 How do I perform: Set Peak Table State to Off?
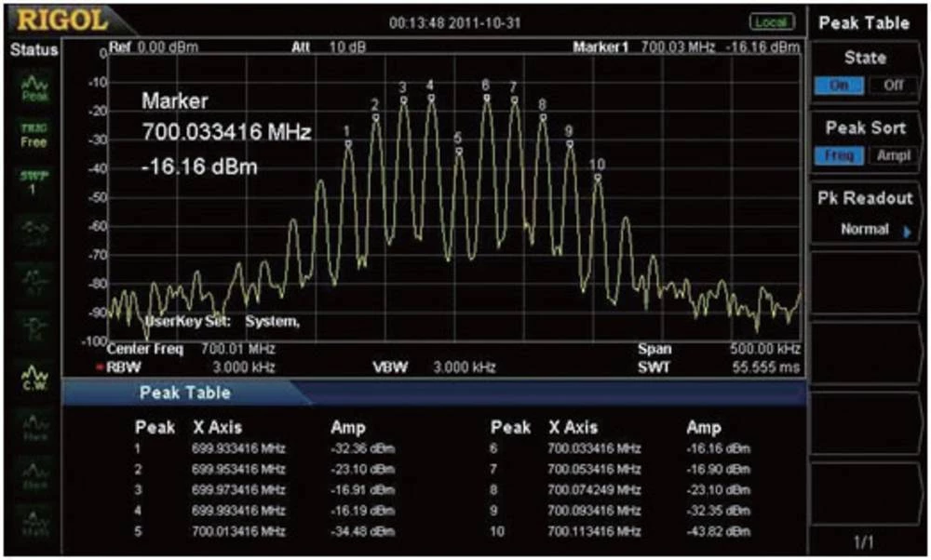pyautogui.click(x=894, y=85)
